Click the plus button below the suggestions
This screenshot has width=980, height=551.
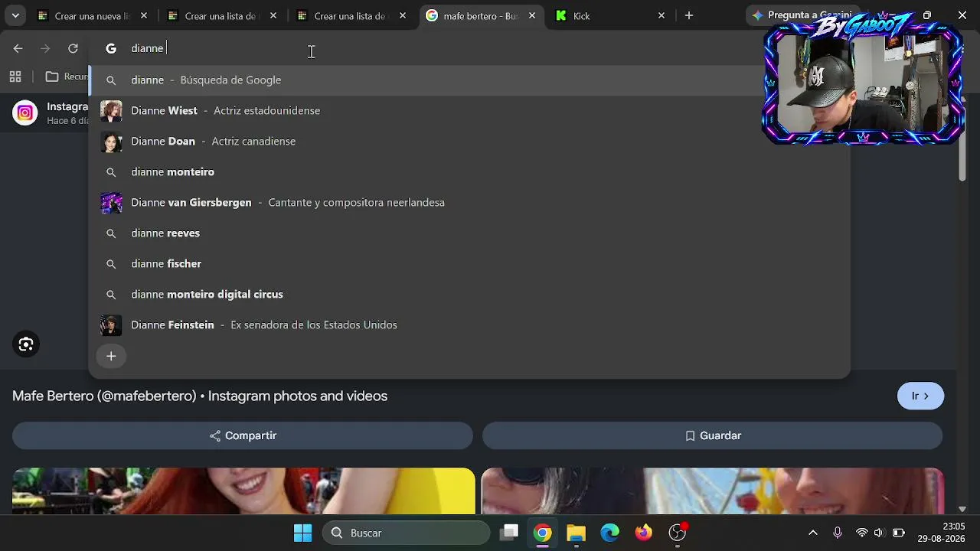[x=111, y=356]
